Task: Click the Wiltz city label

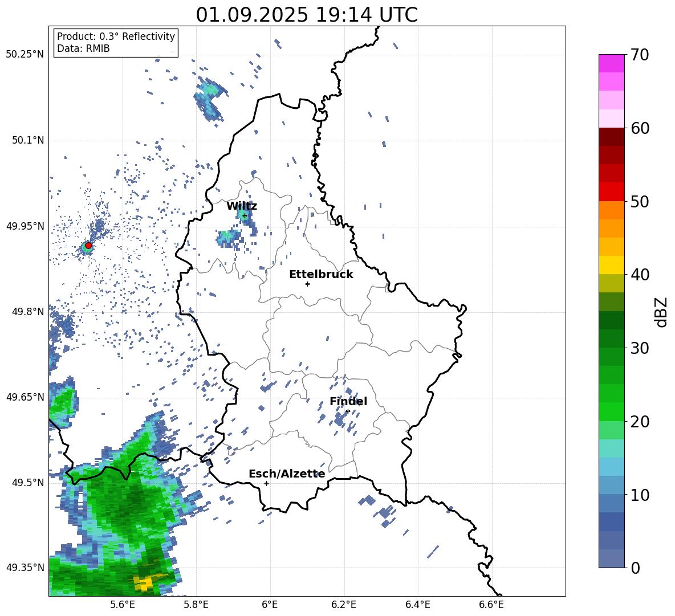Action: 242,206
